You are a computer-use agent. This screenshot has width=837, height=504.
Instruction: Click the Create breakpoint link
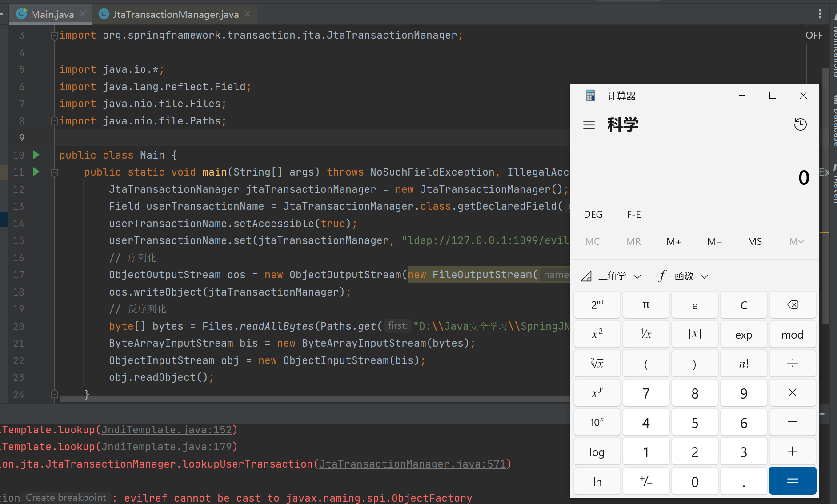point(66,498)
